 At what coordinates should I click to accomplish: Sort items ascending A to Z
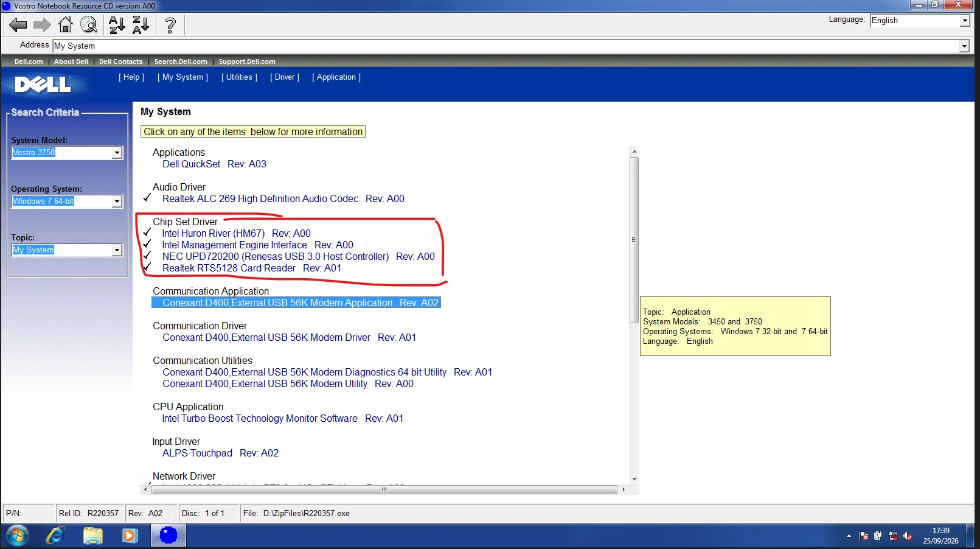[x=117, y=25]
